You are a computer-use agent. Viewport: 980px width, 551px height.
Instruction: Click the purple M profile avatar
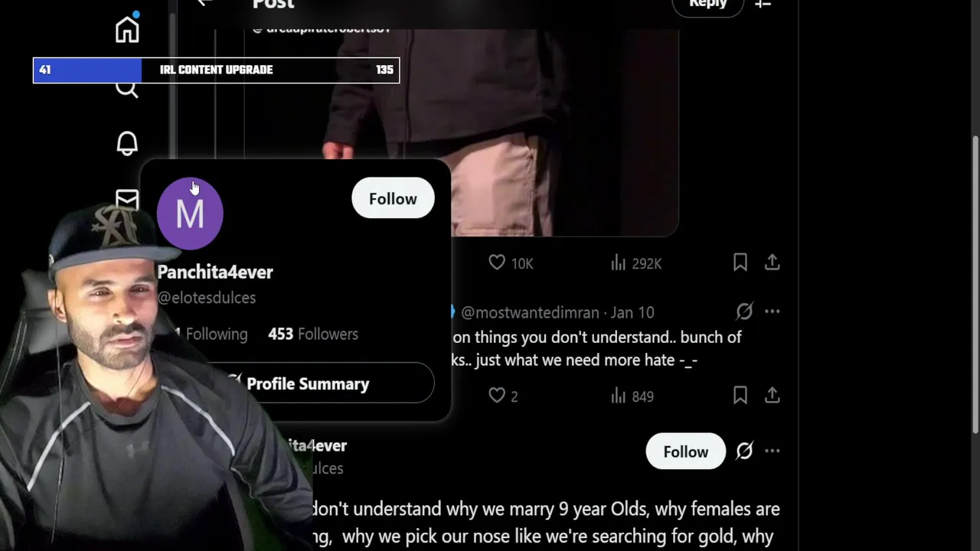pyautogui.click(x=190, y=214)
